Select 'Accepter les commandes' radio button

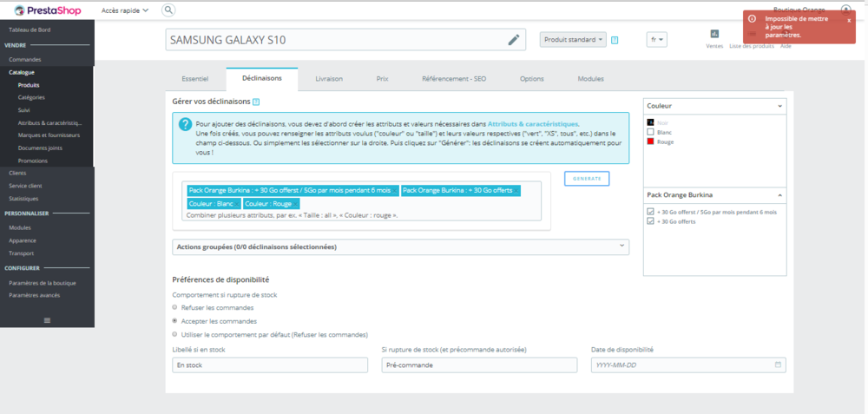pos(175,320)
